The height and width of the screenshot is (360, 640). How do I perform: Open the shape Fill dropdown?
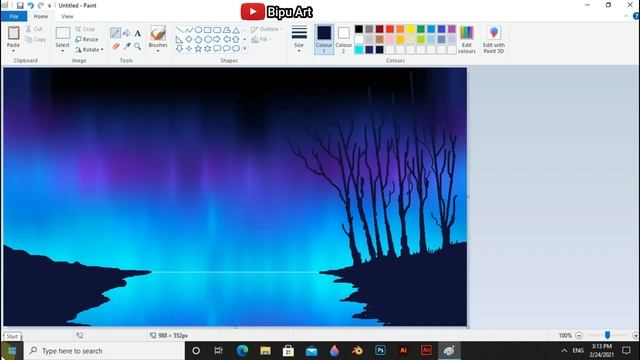[x=261, y=39]
